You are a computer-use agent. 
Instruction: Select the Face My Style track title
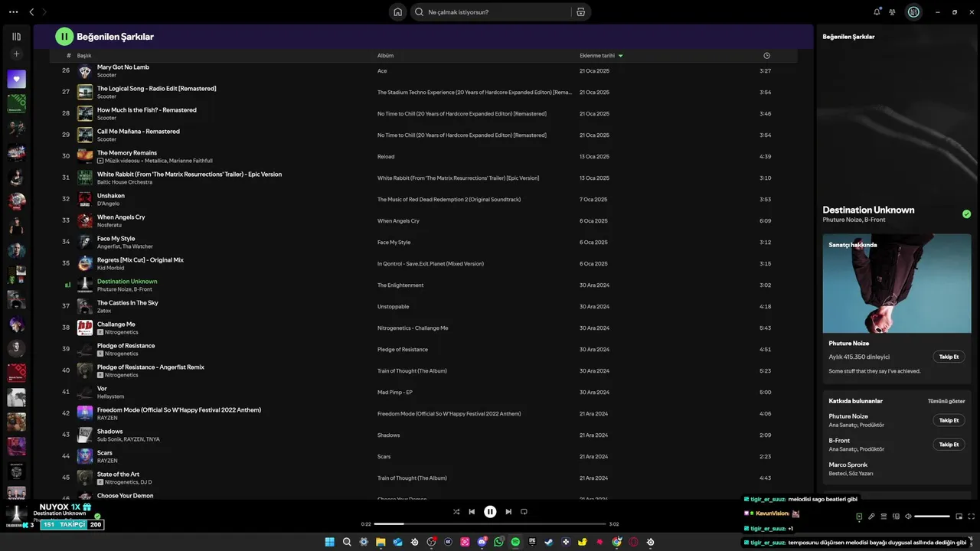[x=116, y=239]
